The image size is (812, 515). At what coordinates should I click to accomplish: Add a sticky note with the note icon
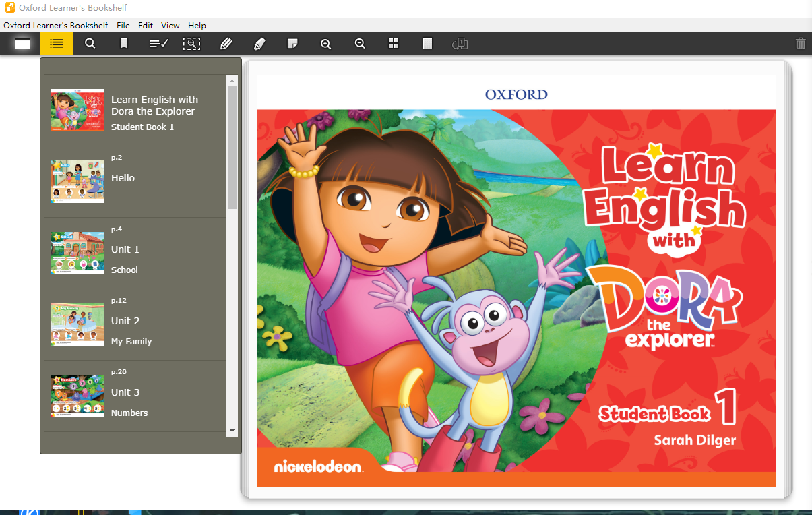(x=292, y=44)
